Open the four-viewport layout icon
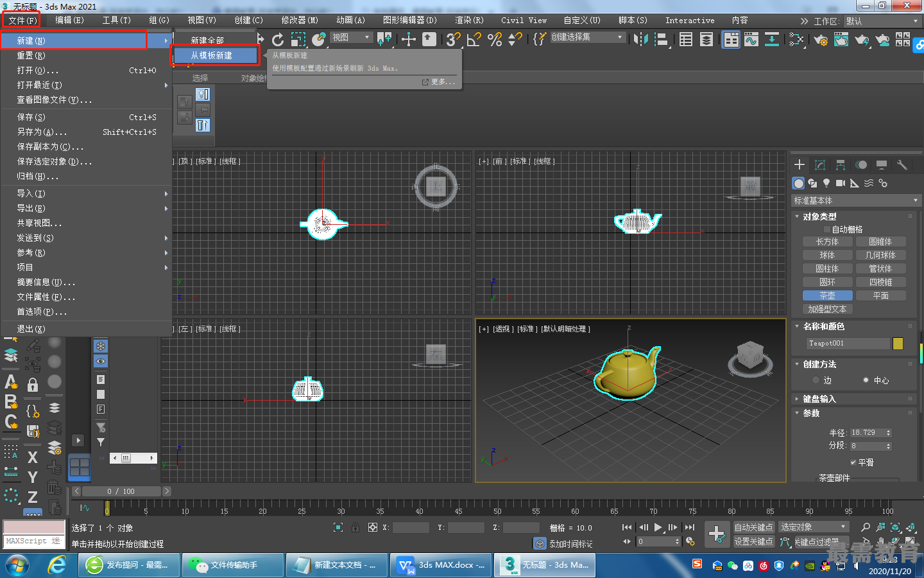This screenshot has width=924, height=578. [80, 467]
